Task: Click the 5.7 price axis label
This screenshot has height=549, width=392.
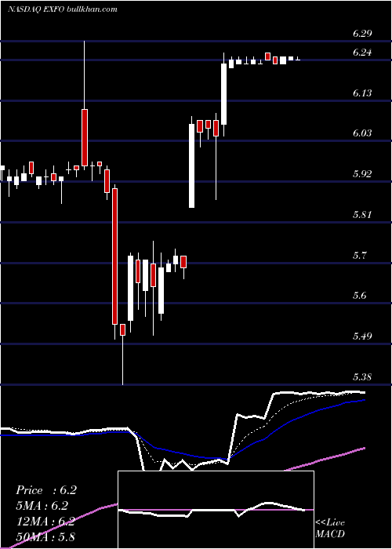Action: tap(360, 255)
